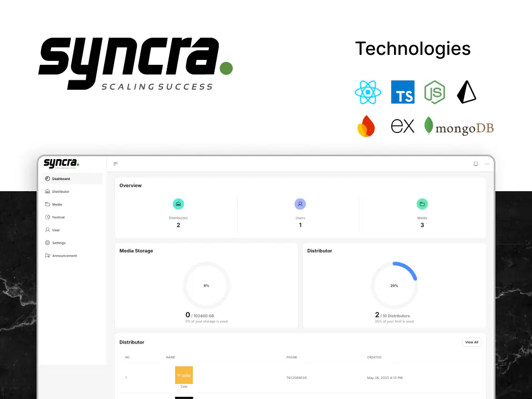This screenshot has width=532, height=399.
Task: Click the Media overview folder icon
Action: point(422,204)
